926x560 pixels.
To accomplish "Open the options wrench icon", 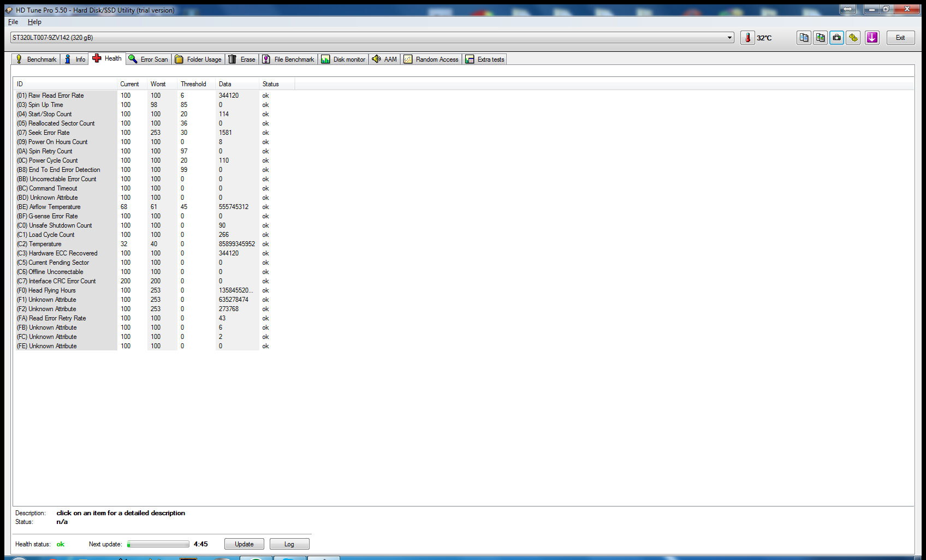I will pyautogui.click(x=853, y=38).
